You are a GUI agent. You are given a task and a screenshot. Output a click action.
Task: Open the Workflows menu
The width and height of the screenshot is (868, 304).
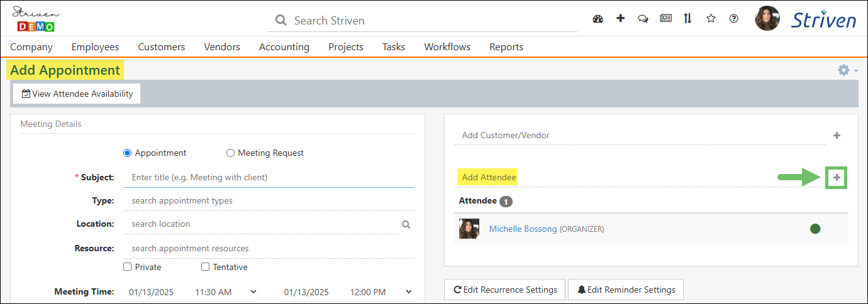coord(447,46)
